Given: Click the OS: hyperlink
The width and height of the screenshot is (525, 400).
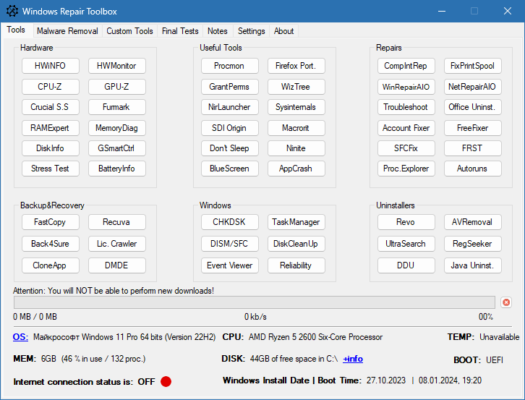Looking at the screenshot, I should click(x=20, y=337).
